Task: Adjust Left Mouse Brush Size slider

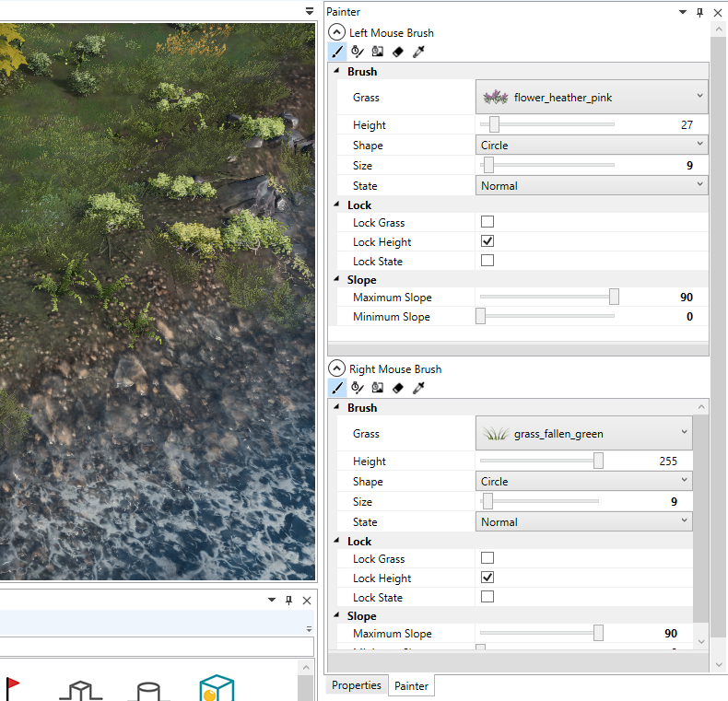Action: 488,165
